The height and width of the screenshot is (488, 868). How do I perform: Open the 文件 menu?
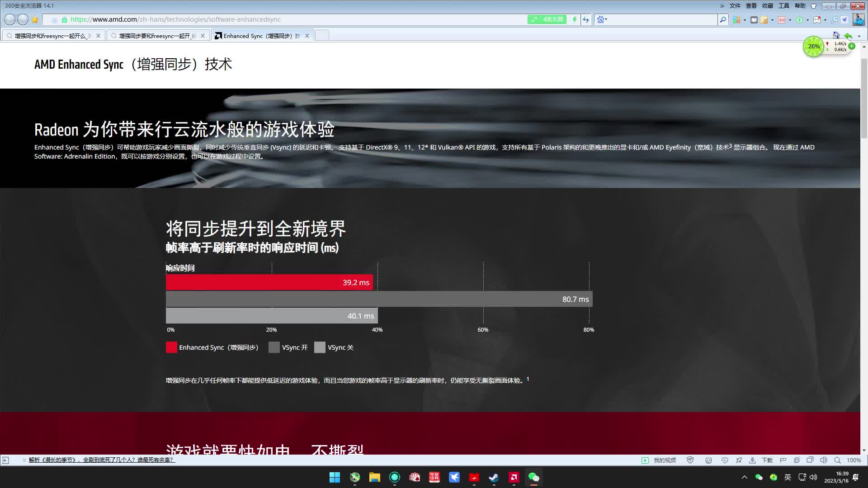pos(735,6)
